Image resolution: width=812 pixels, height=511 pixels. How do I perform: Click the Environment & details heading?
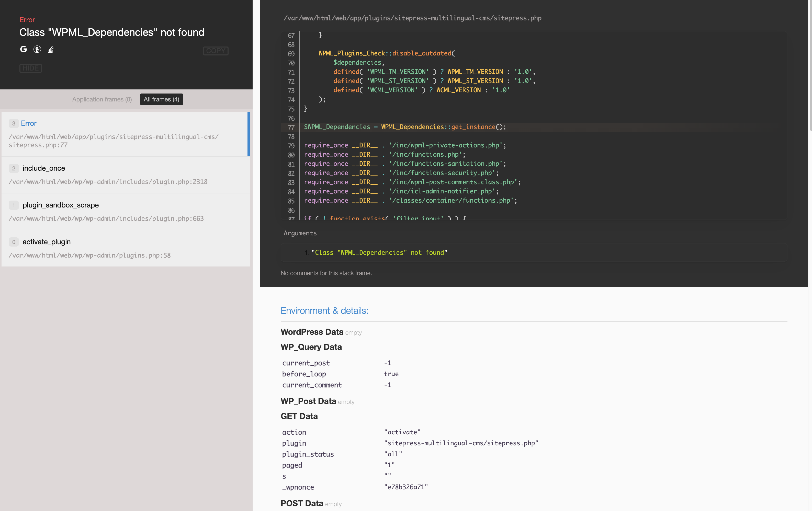click(324, 310)
